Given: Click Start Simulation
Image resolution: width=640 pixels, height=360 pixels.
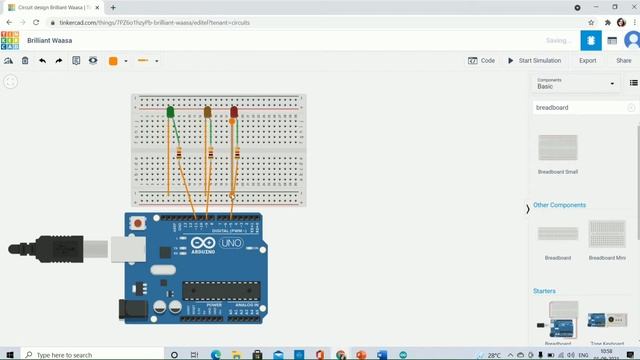Looking at the screenshot, I should [535, 60].
